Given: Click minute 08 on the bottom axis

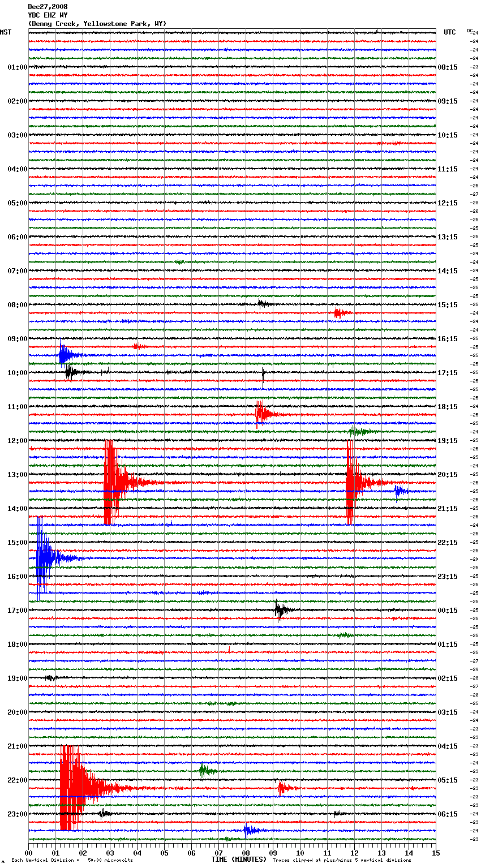Looking at the screenshot, I should coord(246,853).
